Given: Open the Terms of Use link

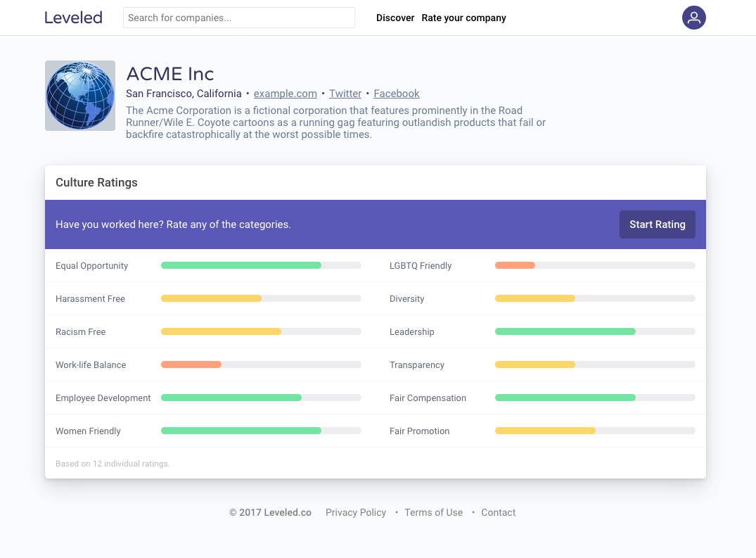Looking at the screenshot, I should pyautogui.click(x=433, y=512).
